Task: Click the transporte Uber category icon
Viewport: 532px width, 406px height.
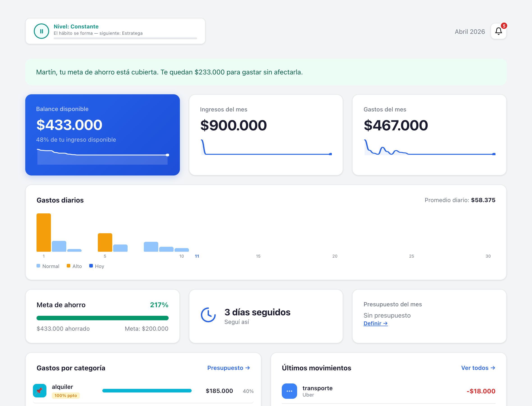Action: point(289,391)
